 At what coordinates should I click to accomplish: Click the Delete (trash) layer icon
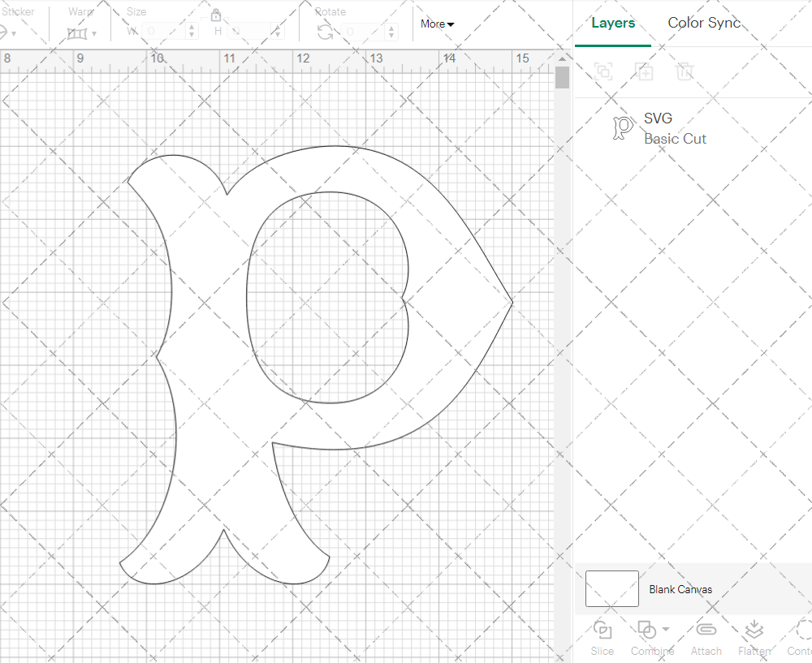click(x=684, y=71)
